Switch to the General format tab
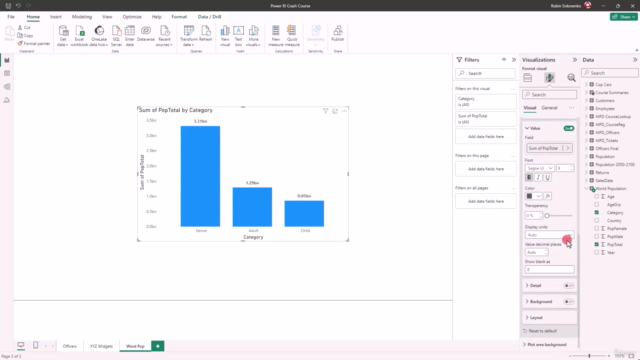Image resolution: width=640 pixels, height=360 pixels. [x=549, y=108]
